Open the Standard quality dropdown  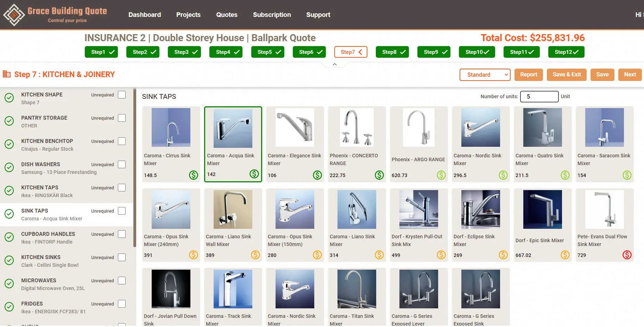[485, 75]
